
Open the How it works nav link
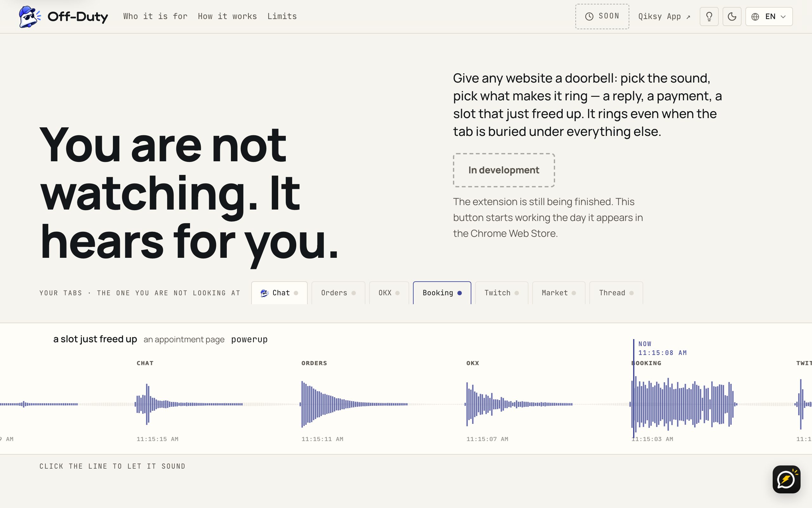[x=227, y=16]
